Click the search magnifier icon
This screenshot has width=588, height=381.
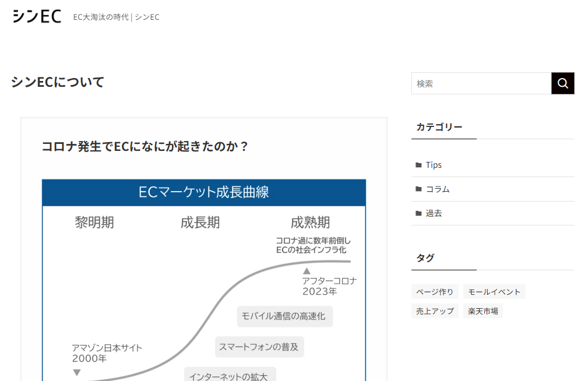click(562, 83)
